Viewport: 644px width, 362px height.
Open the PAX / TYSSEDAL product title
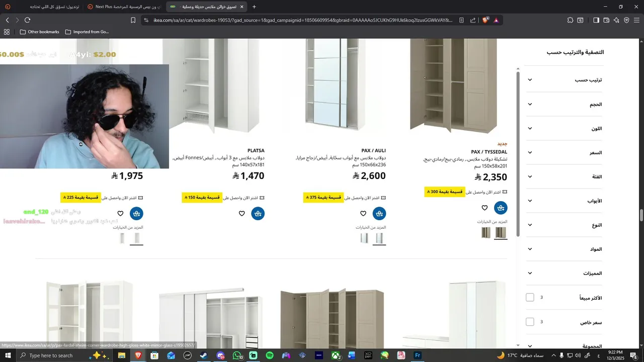click(x=489, y=152)
